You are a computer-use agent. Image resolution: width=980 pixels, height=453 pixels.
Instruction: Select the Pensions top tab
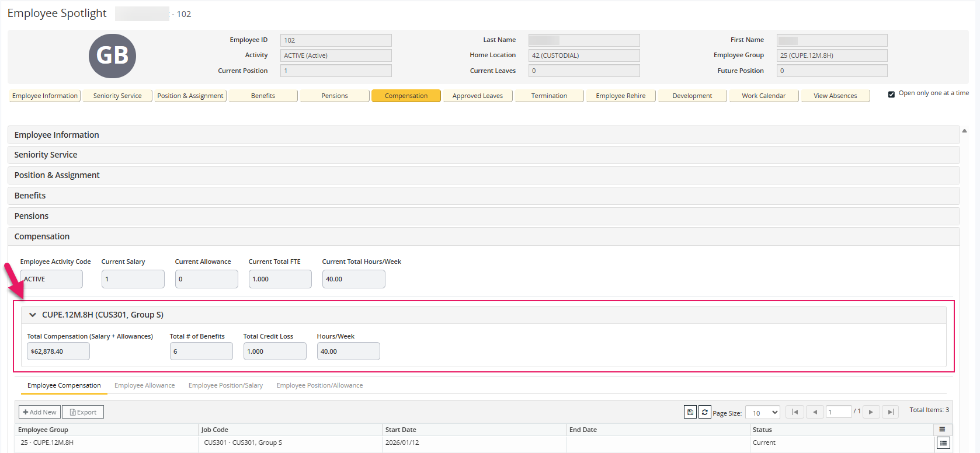coord(335,96)
